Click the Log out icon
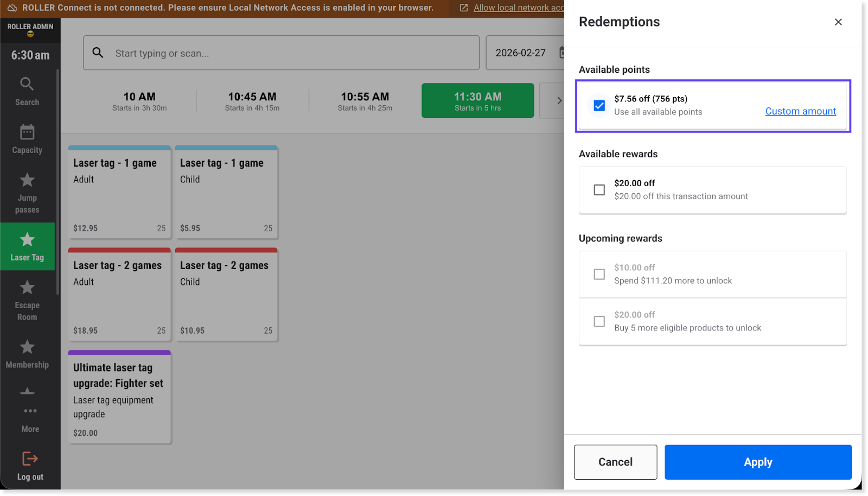The height and width of the screenshot is (496, 868). point(30,459)
